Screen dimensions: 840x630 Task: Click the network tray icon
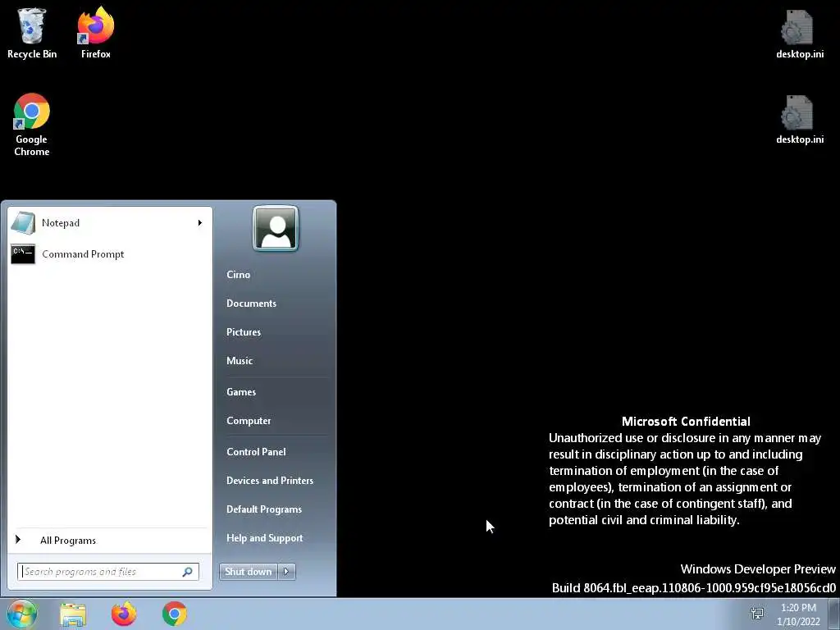[757, 614]
